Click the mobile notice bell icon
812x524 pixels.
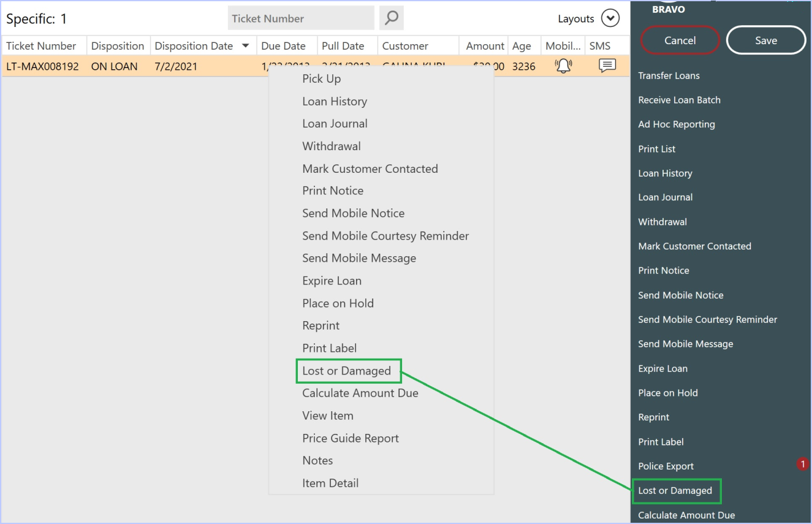click(563, 66)
